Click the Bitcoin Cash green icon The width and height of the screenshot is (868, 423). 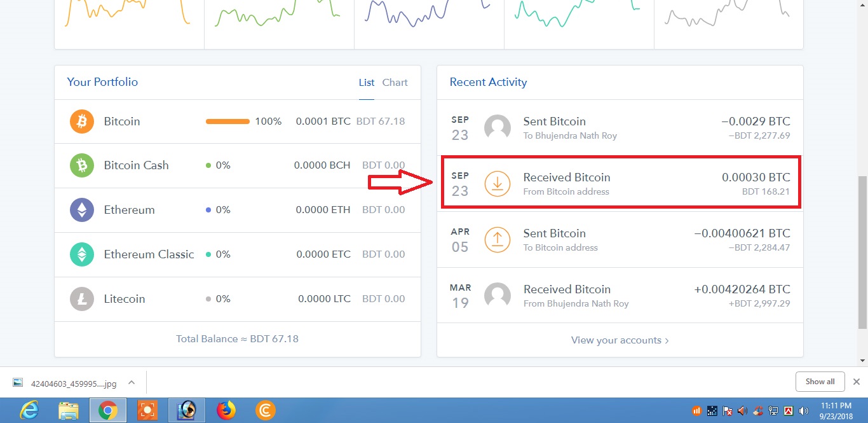point(82,165)
